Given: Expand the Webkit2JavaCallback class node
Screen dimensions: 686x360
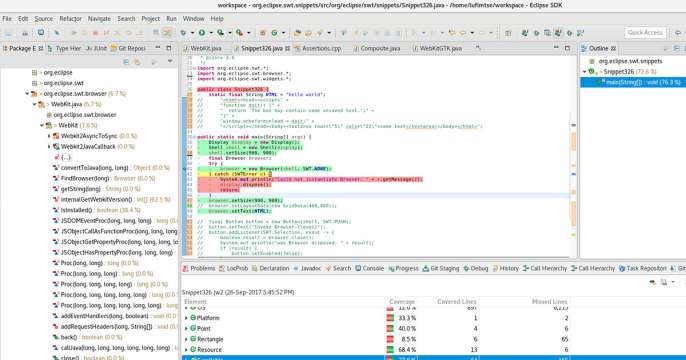Looking at the screenshot, I should pos(49,147).
